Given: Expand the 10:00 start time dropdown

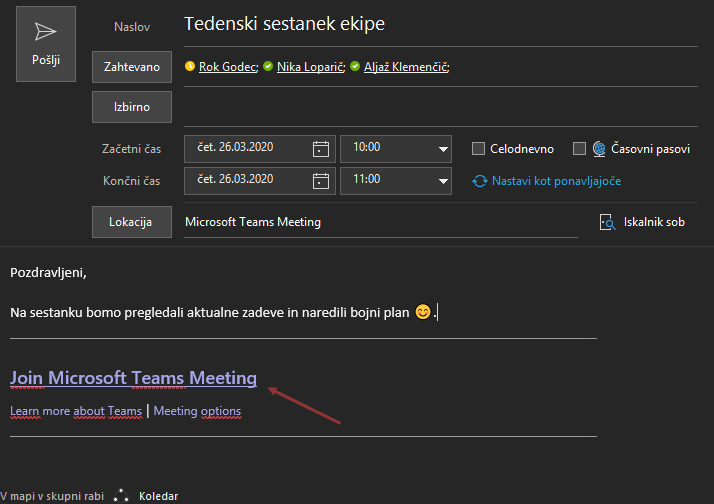Looking at the screenshot, I should pos(443,149).
